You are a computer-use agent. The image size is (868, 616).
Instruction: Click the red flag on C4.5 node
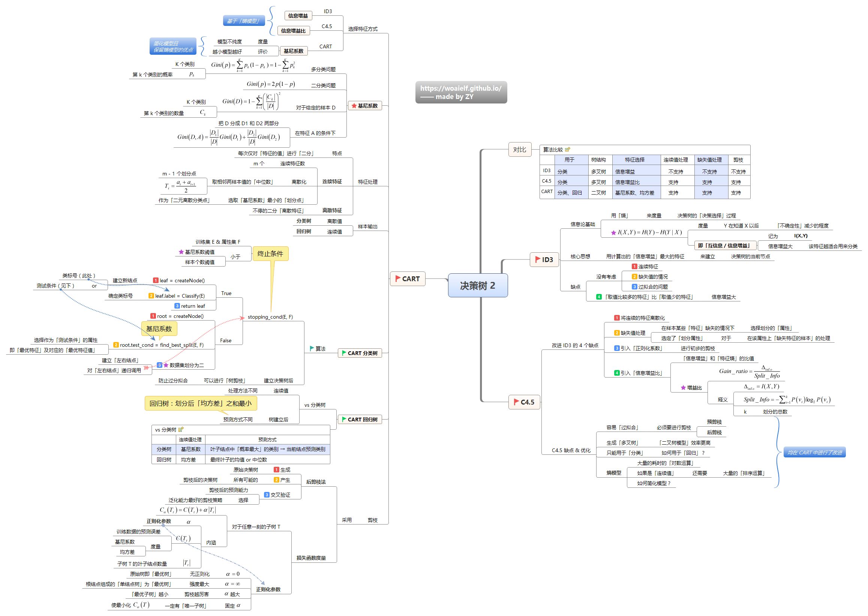click(516, 402)
